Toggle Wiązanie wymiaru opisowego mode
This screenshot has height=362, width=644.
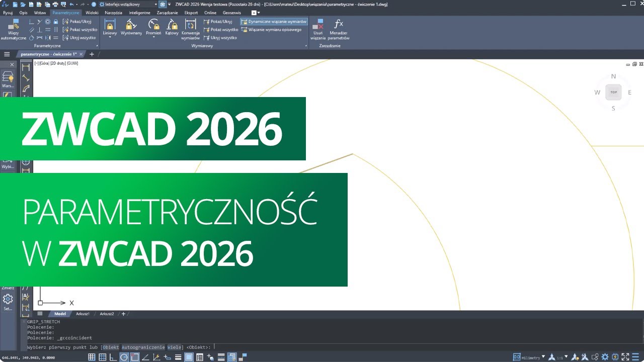(x=272, y=30)
